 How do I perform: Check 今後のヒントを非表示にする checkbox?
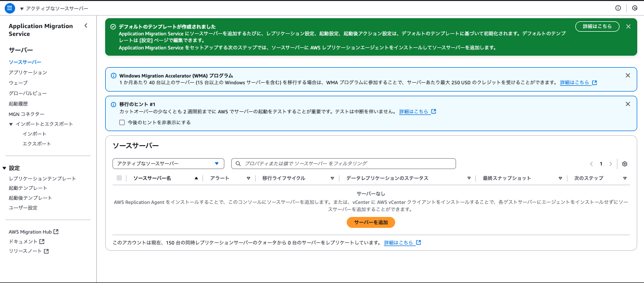pos(122,123)
